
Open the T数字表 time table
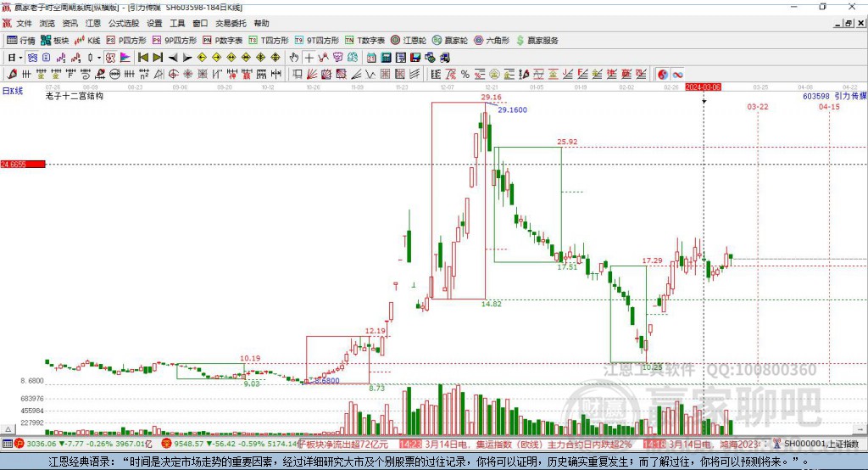pos(364,41)
